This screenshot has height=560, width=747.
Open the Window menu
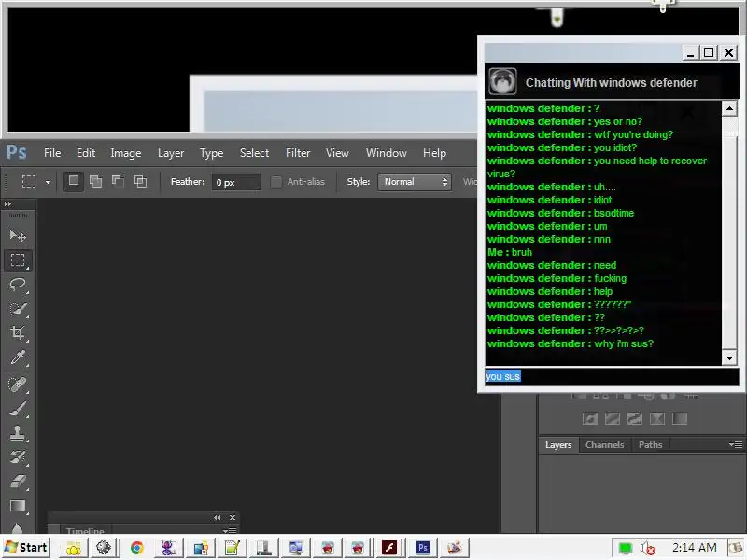tap(387, 153)
